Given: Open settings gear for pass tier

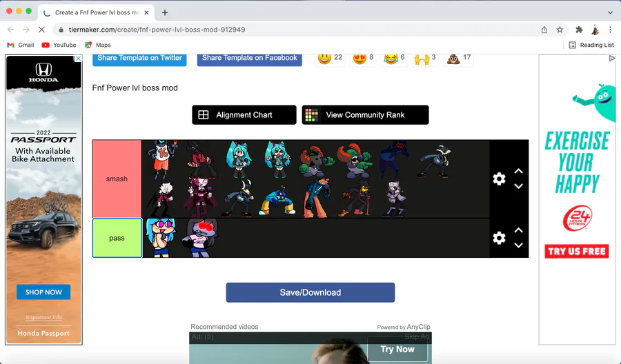Looking at the screenshot, I should (x=499, y=238).
